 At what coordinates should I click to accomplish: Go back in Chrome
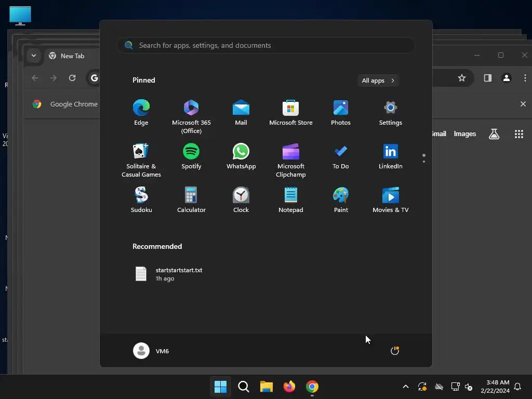[x=35, y=78]
